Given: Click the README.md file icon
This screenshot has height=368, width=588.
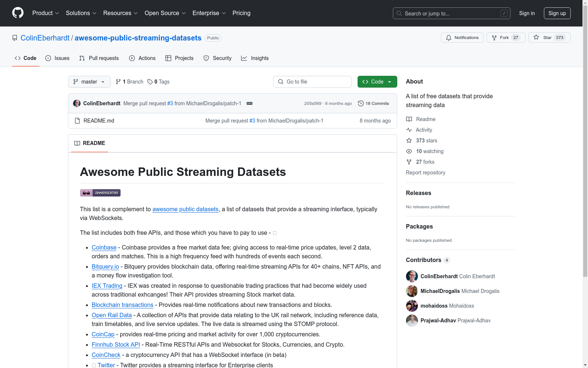Looking at the screenshot, I should (x=77, y=121).
